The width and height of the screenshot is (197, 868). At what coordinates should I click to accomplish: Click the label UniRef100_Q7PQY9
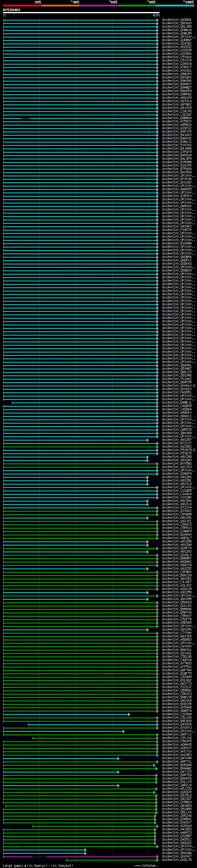(176, 152)
